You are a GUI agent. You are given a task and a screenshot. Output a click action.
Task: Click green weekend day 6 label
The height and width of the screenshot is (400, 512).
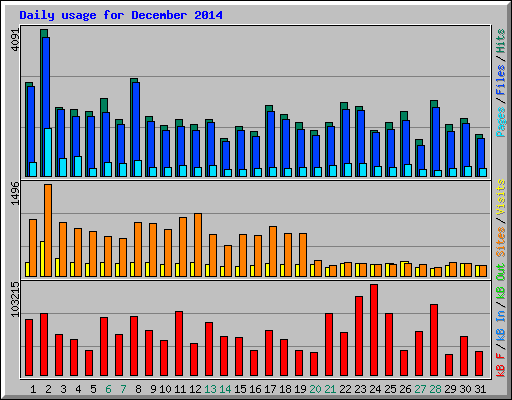pyautogui.click(x=108, y=389)
